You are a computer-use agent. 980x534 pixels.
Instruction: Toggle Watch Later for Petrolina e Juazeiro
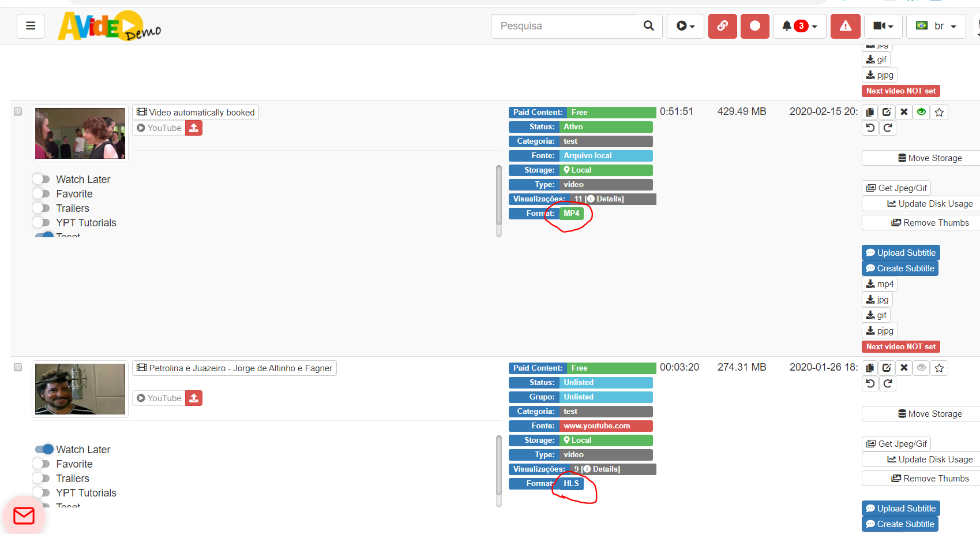tap(44, 449)
